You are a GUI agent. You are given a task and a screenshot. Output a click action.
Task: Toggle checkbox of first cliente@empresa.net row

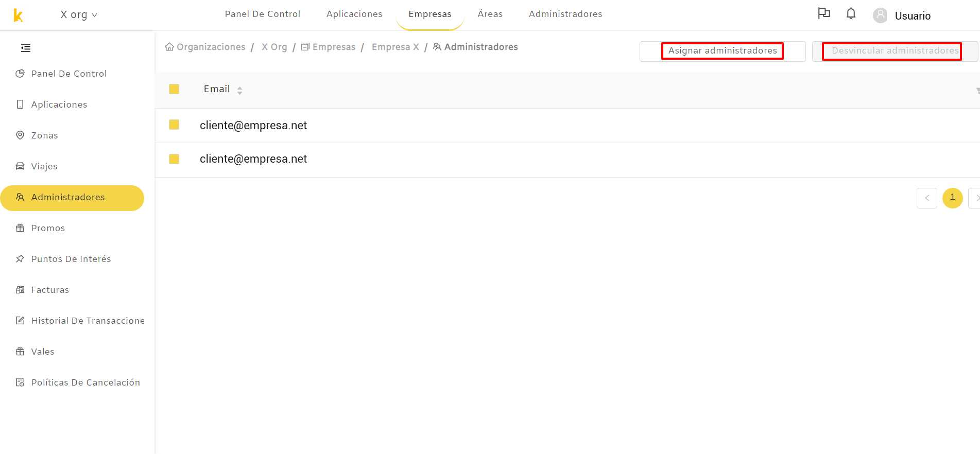(174, 125)
